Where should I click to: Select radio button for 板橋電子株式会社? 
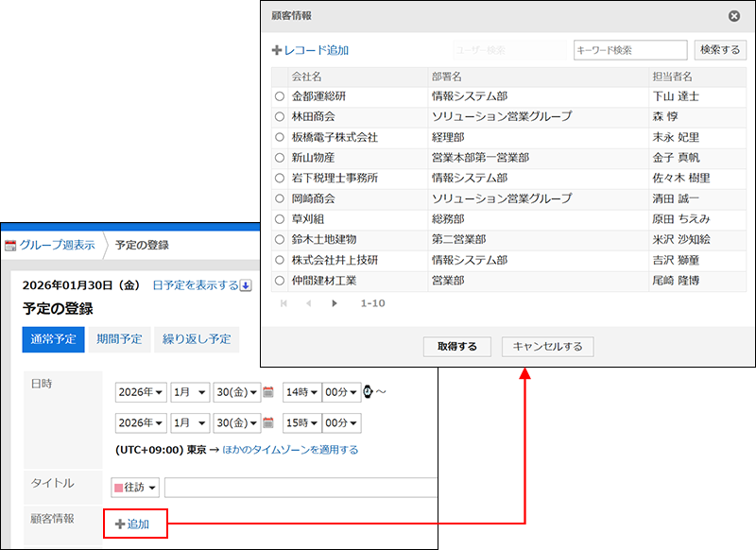(x=280, y=137)
